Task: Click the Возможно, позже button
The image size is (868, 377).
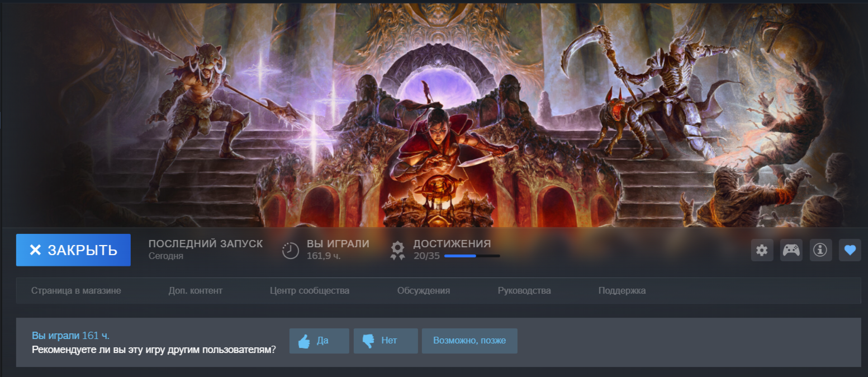Action: [x=469, y=341]
